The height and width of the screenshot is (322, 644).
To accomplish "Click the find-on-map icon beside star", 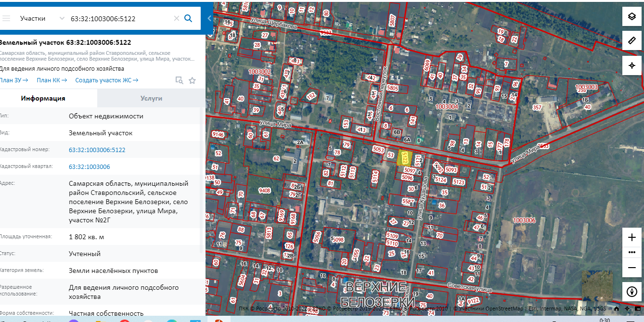I will (179, 80).
